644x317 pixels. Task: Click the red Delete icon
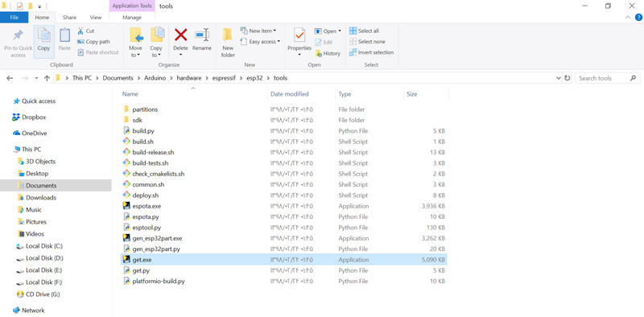click(180, 35)
